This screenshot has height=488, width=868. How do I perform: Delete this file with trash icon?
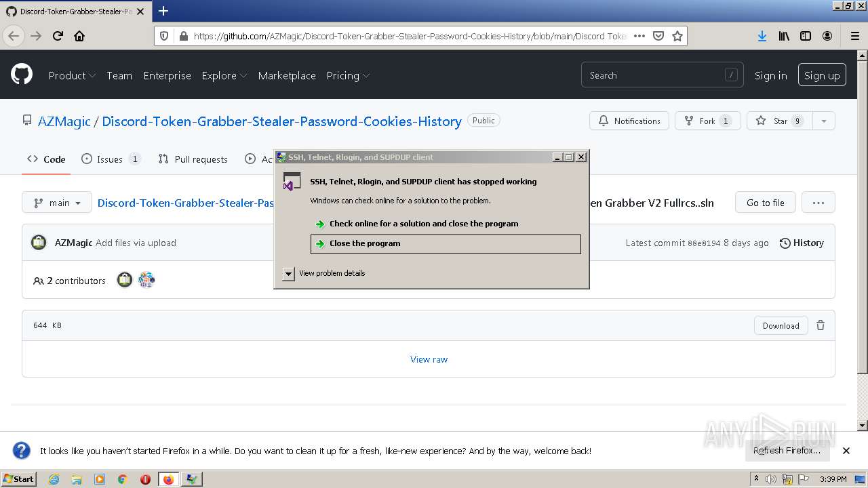(x=821, y=325)
